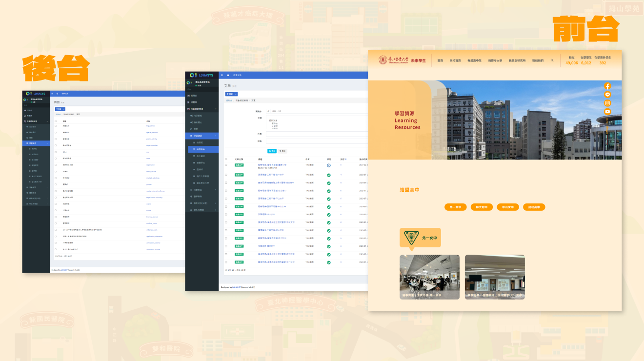Open the Instagram icon on the front-end site

coord(607,103)
